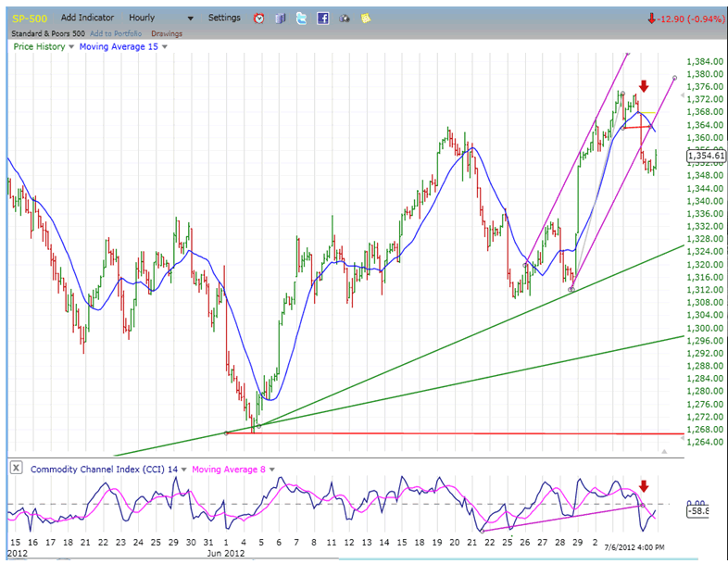Expand the Moving Average 8 indicator dropdown
The width and height of the screenshot is (728, 564).
[x=270, y=470]
